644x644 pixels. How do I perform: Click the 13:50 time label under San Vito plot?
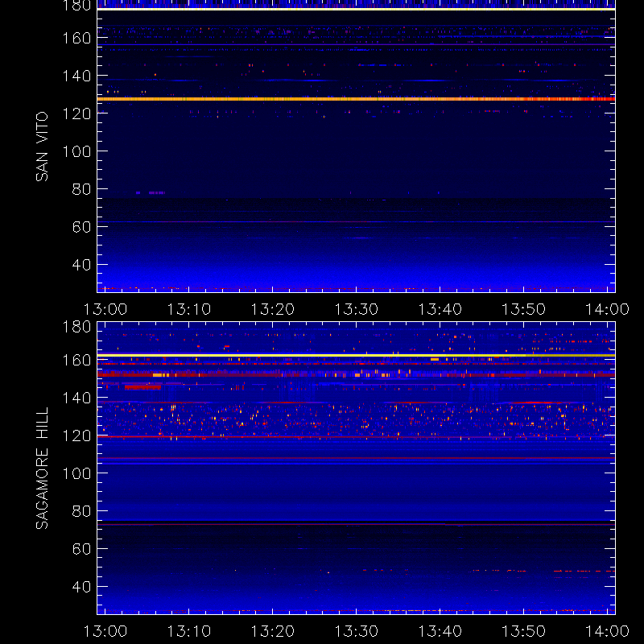[524, 309]
